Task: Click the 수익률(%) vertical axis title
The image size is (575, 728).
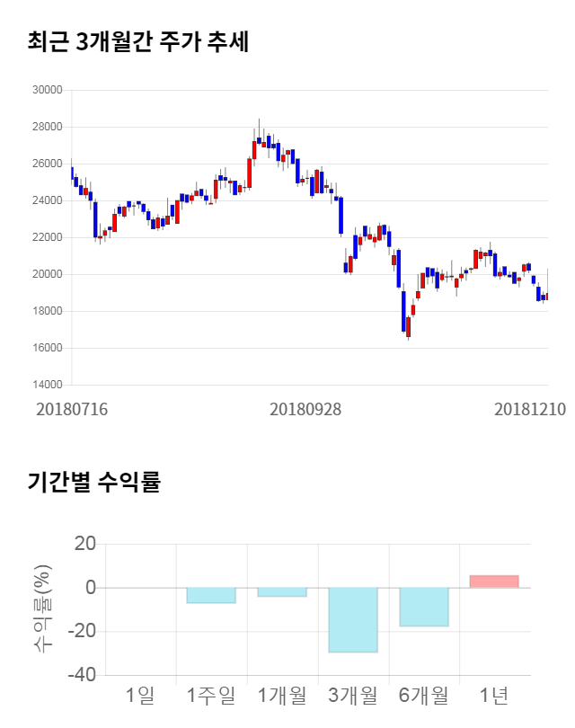Action: tap(43, 608)
